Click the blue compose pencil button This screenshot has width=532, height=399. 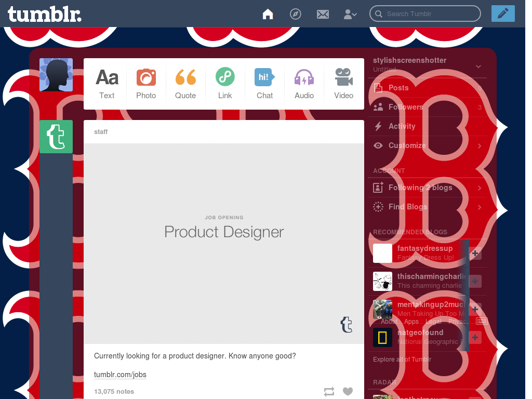point(503,14)
